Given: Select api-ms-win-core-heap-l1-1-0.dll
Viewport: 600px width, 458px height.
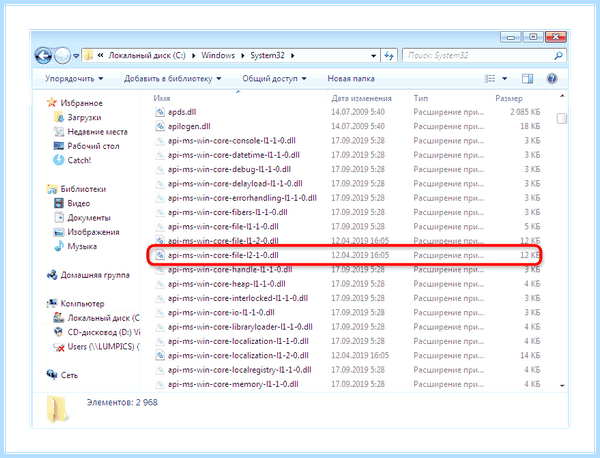Looking at the screenshot, I should coord(227,284).
